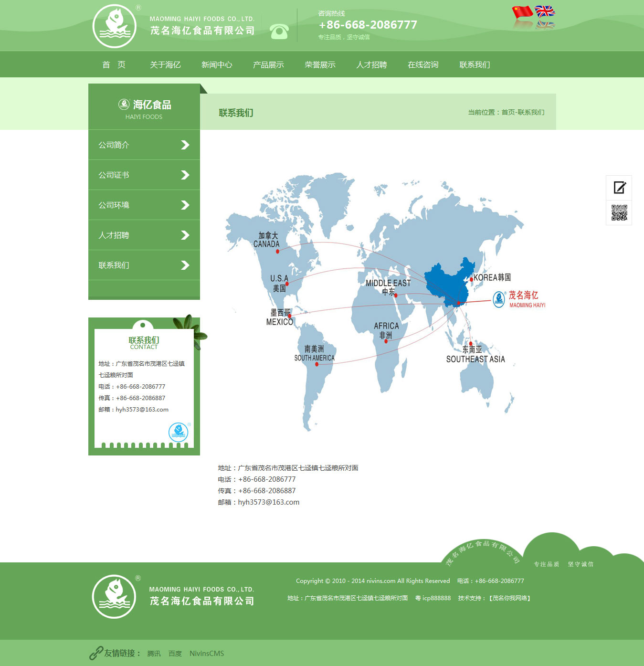Expand 公司简介 sidebar arrow
Viewport: 644px width, 666px height.
(185, 145)
